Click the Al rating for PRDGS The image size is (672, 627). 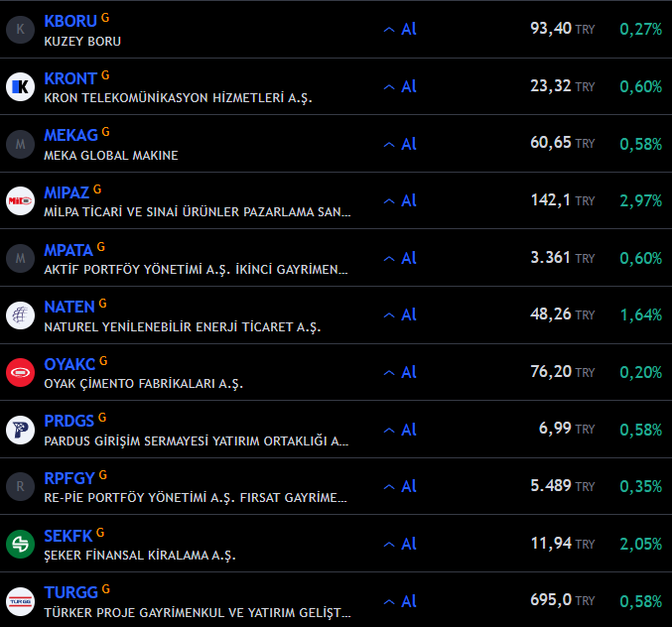pos(400,430)
